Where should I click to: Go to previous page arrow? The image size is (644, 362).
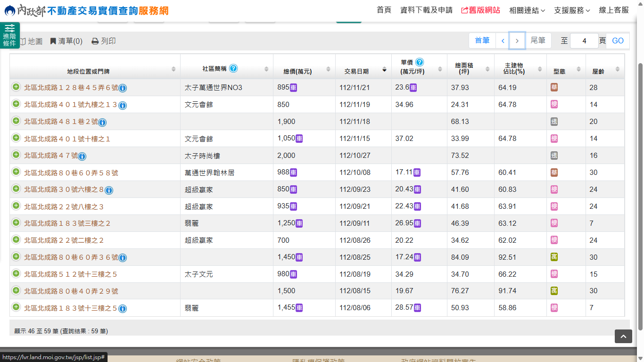[x=503, y=41]
